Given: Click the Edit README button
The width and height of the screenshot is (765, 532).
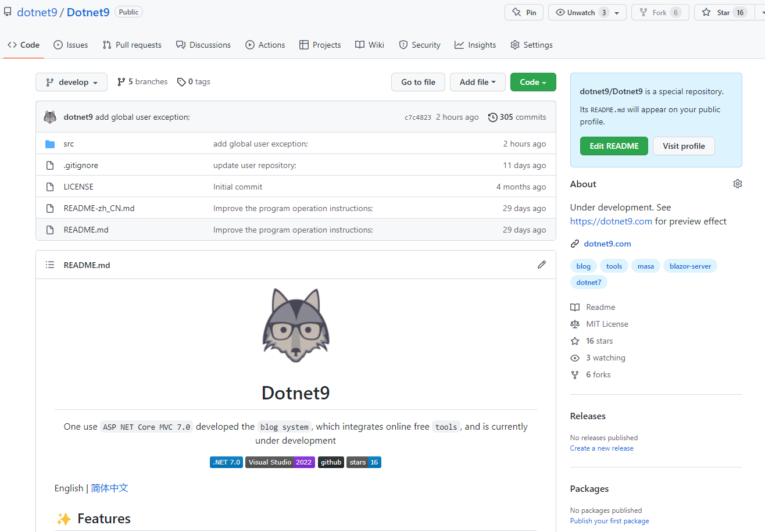Looking at the screenshot, I should [614, 146].
